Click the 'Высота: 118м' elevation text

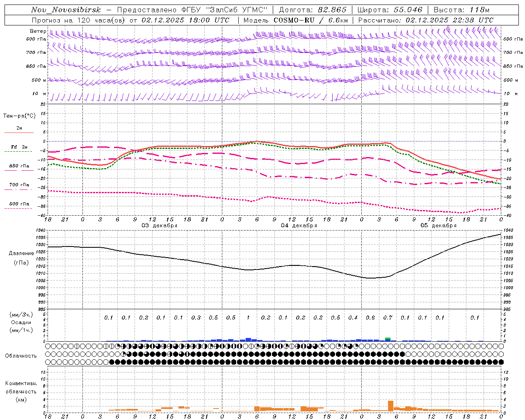click(461, 10)
